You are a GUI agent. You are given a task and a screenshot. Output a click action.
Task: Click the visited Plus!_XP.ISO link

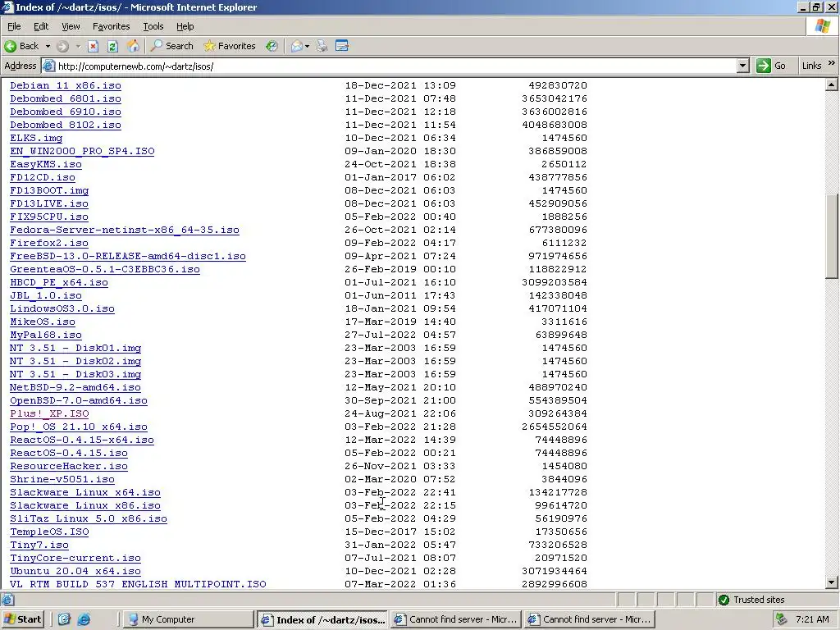(x=49, y=413)
